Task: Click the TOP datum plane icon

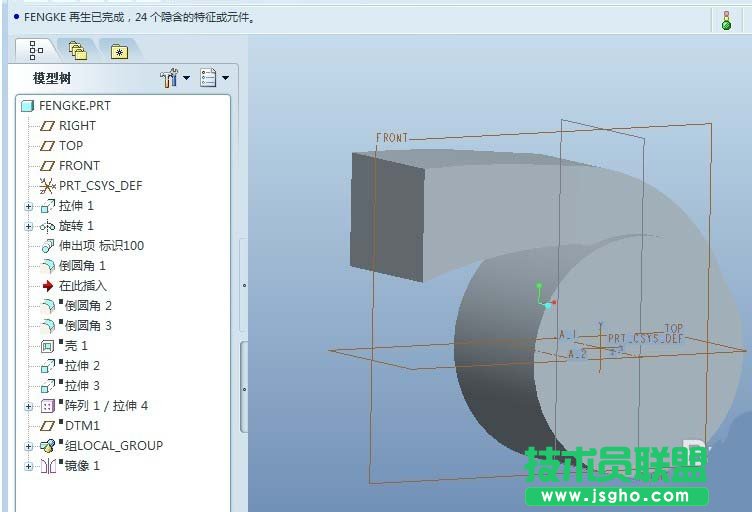Action: 47,146
